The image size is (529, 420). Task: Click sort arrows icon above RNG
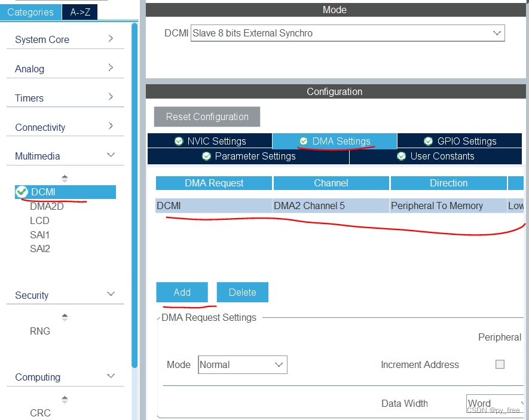tap(65, 317)
